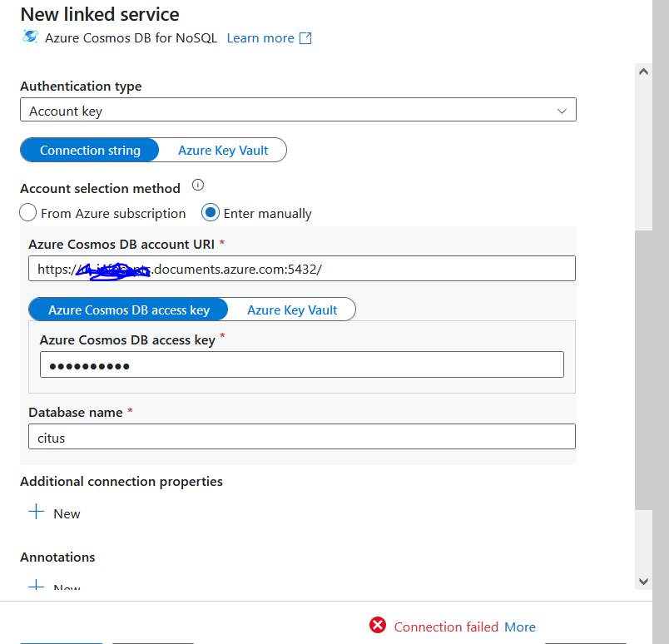Click the scrollbar up arrow
The height and width of the screenshot is (644, 669).
coord(643,72)
